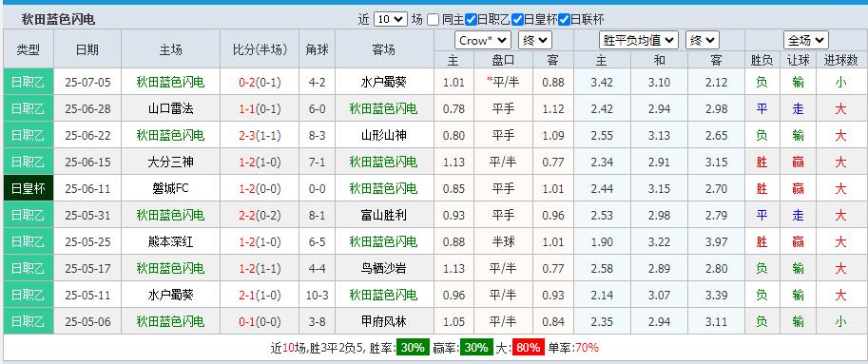Click the 日职乙 tag on 25-05-06 row

[29, 321]
